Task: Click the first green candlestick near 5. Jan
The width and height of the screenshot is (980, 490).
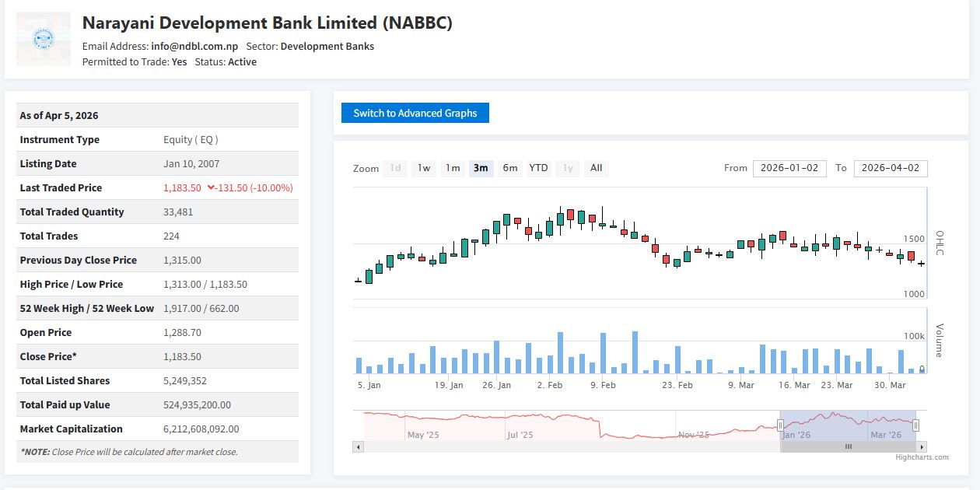Action: pos(369,276)
